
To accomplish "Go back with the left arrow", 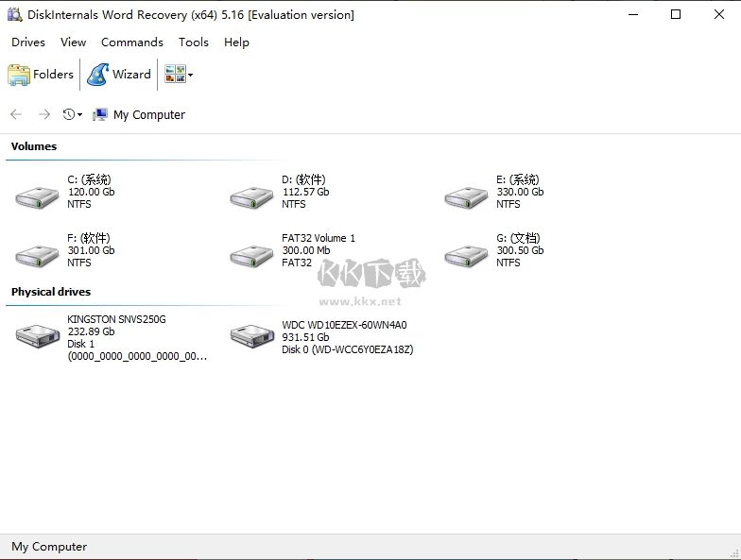I will point(16,114).
